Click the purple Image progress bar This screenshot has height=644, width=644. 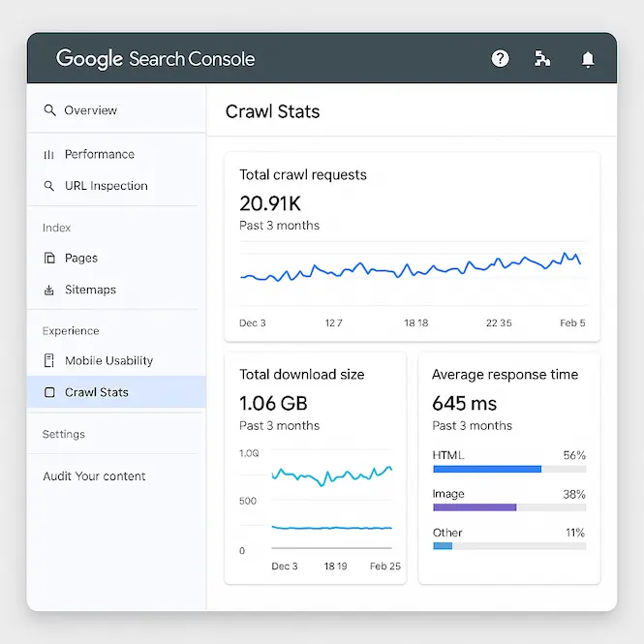click(x=475, y=506)
